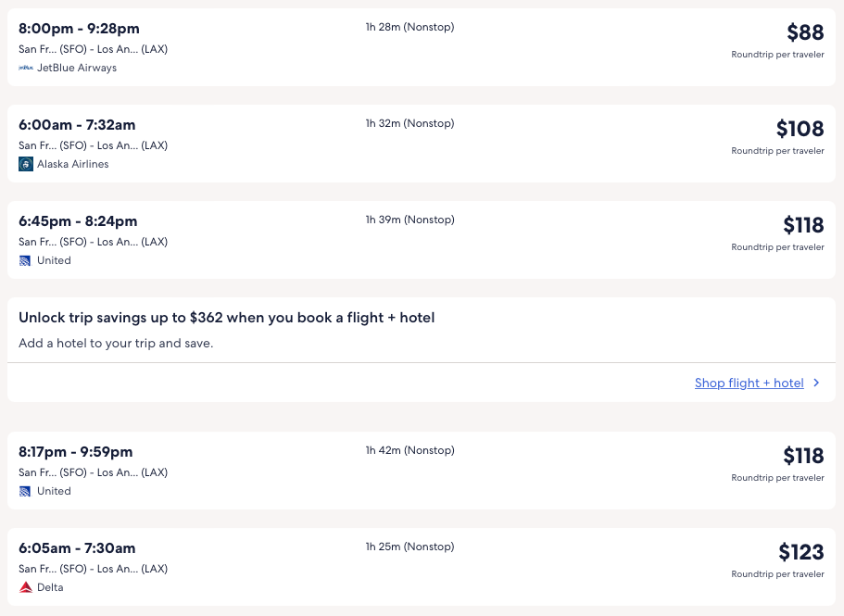844x616 pixels.
Task: Select the 8:00pm - 9:28pm JetBlue flight
Action: coord(79,29)
